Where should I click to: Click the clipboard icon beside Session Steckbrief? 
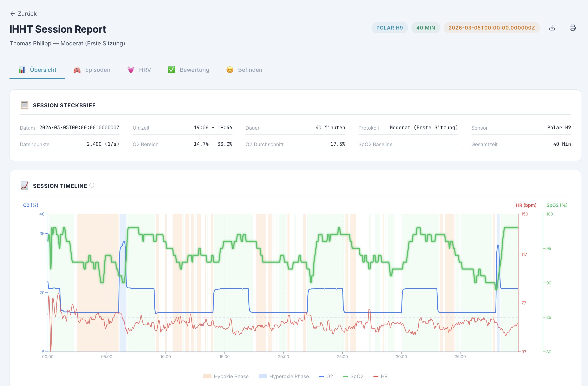tap(25, 105)
